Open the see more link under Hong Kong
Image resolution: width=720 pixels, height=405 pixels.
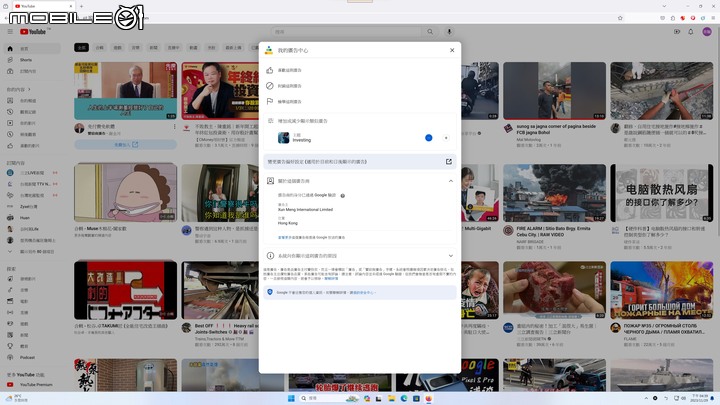pyautogui.click(x=283, y=237)
